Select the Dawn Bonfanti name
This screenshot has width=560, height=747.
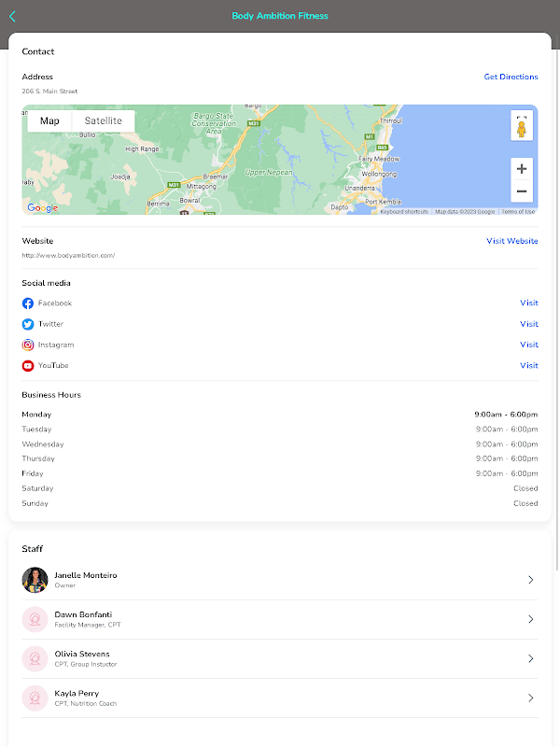[83, 615]
